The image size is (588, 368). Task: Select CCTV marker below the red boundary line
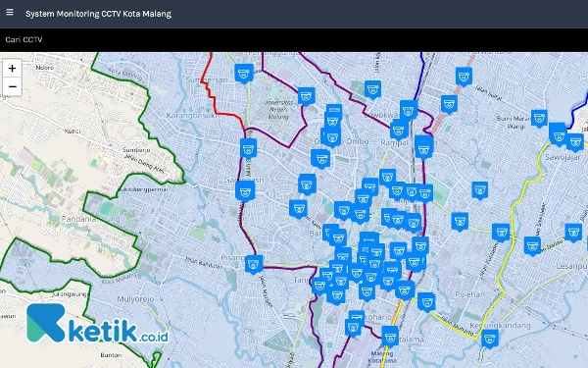[x=248, y=148]
